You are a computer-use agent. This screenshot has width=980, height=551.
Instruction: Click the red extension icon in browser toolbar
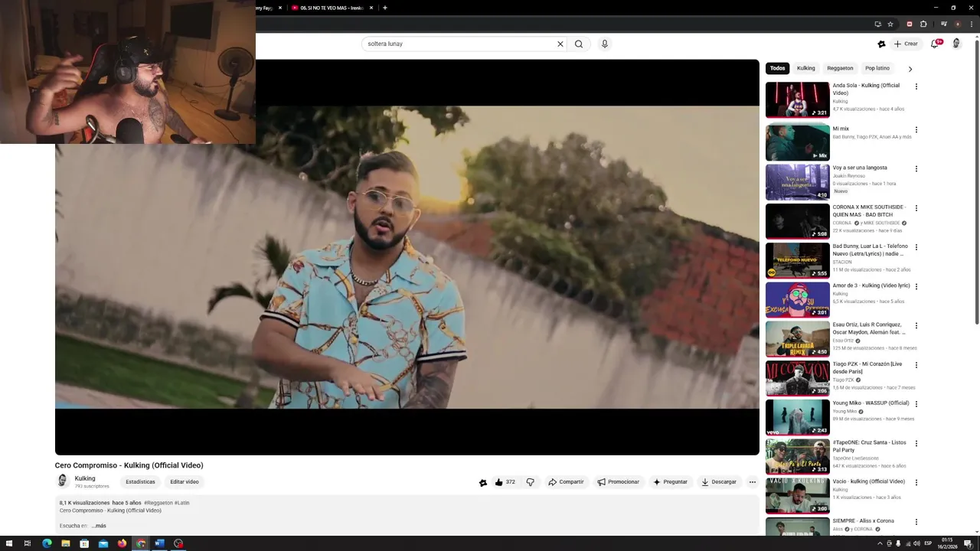(910, 24)
